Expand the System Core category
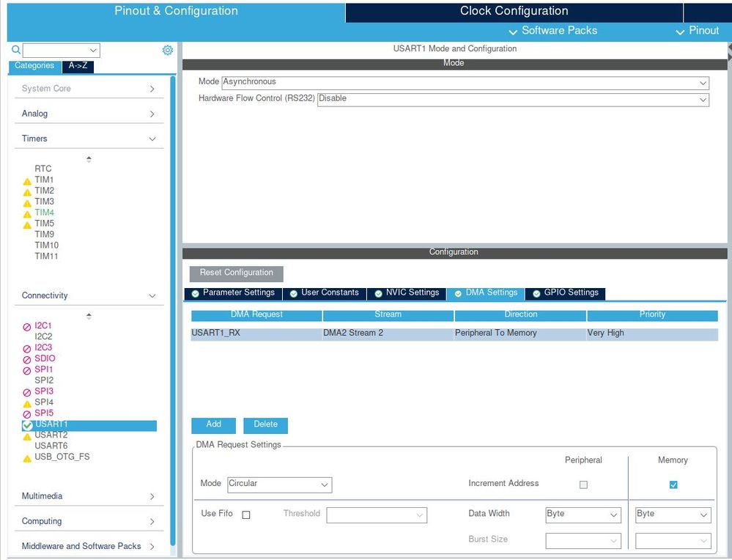 [x=89, y=88]
